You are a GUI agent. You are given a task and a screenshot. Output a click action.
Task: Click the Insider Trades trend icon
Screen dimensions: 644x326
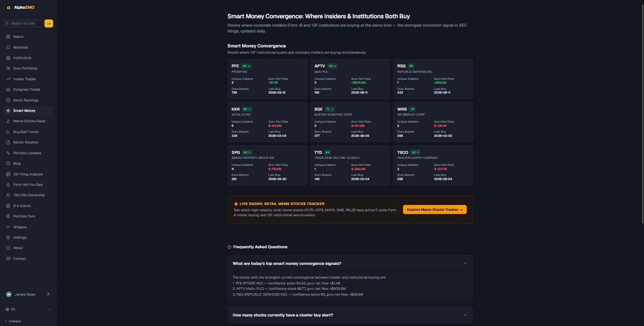point(8,79)
